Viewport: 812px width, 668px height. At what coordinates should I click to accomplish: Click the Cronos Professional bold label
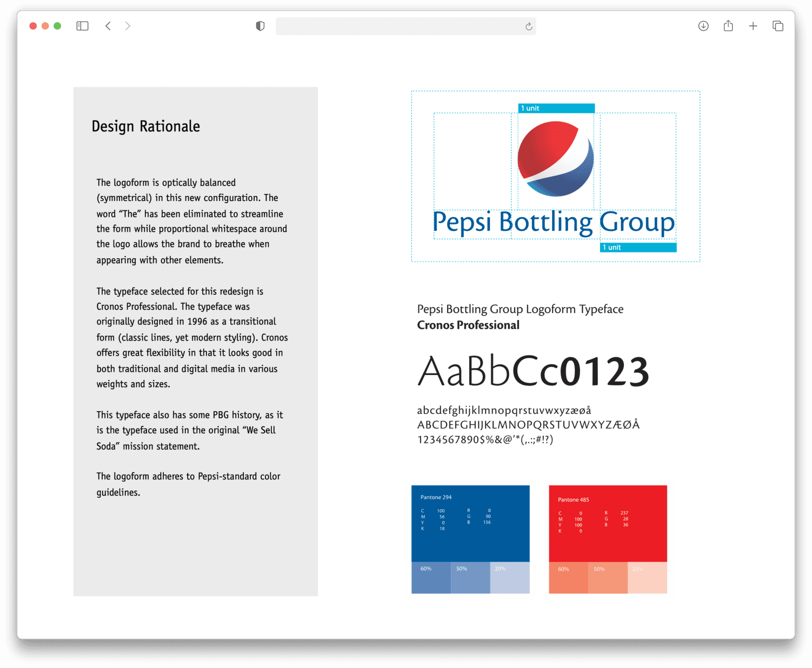tap(468, 325)
